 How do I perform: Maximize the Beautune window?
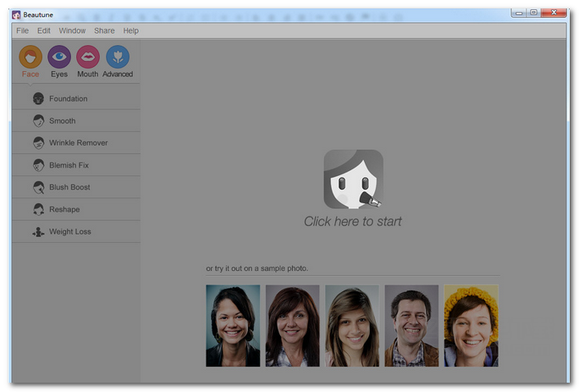click(533, 13)
